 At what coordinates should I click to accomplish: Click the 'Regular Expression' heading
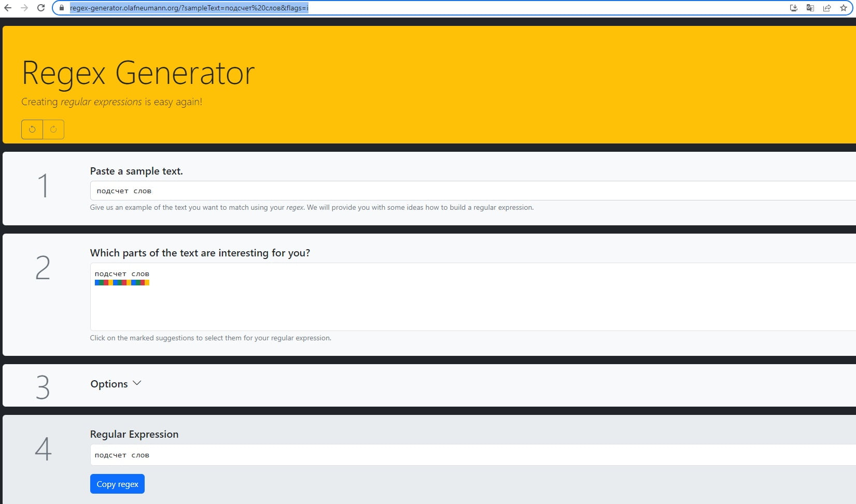[x=134, y=434]
